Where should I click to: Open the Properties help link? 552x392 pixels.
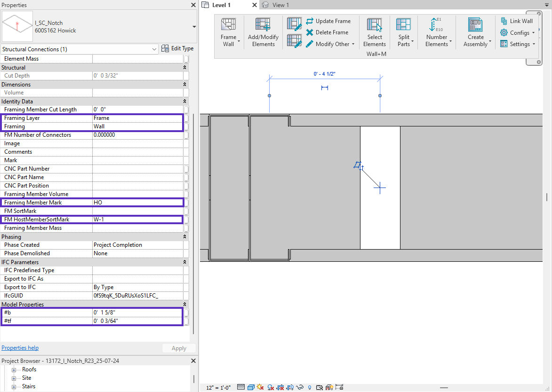pos(20,348)
